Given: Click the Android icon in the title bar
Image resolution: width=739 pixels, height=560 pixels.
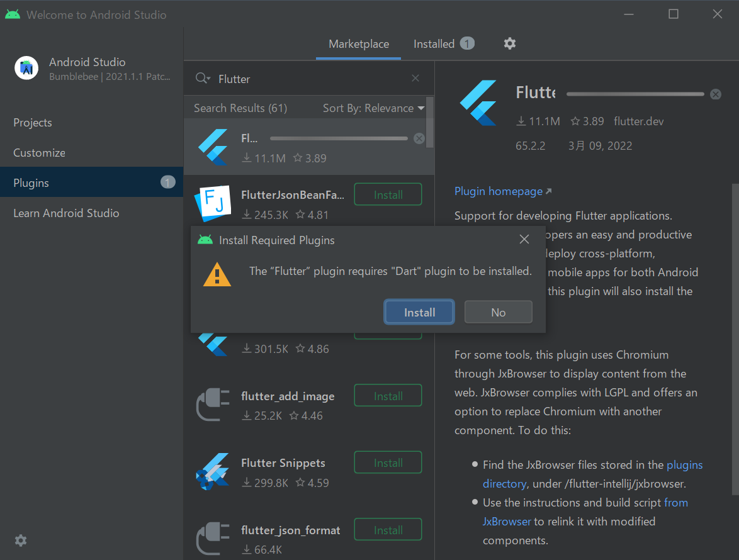Looking at the screenshot, I should pyautogui.click(x=13, y=14).
